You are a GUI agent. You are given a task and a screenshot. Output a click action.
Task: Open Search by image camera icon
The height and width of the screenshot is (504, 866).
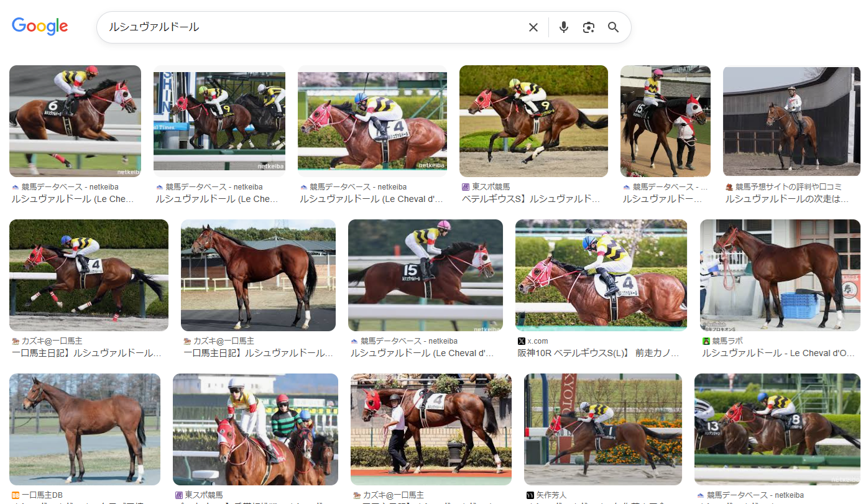coord(588,27)
